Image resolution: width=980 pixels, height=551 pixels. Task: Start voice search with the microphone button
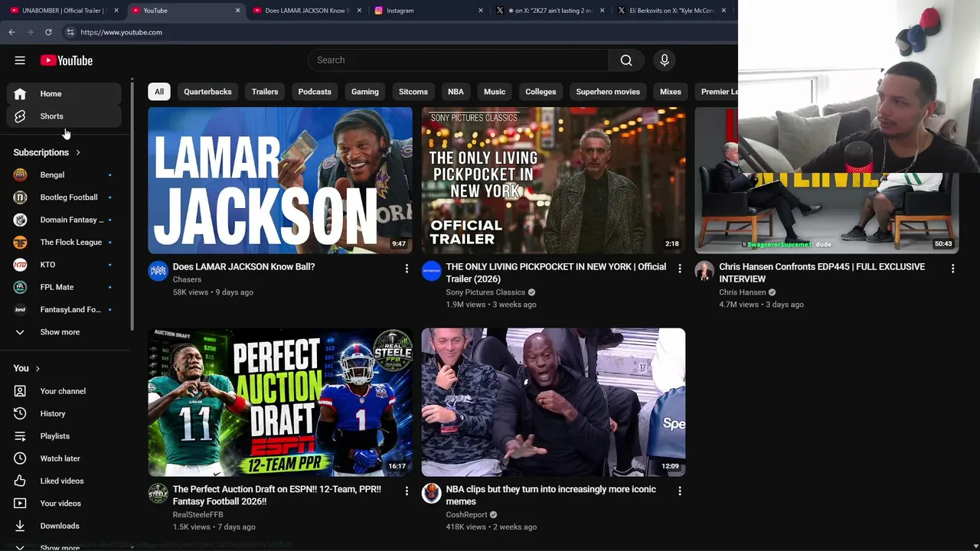(x=665, y=60)
